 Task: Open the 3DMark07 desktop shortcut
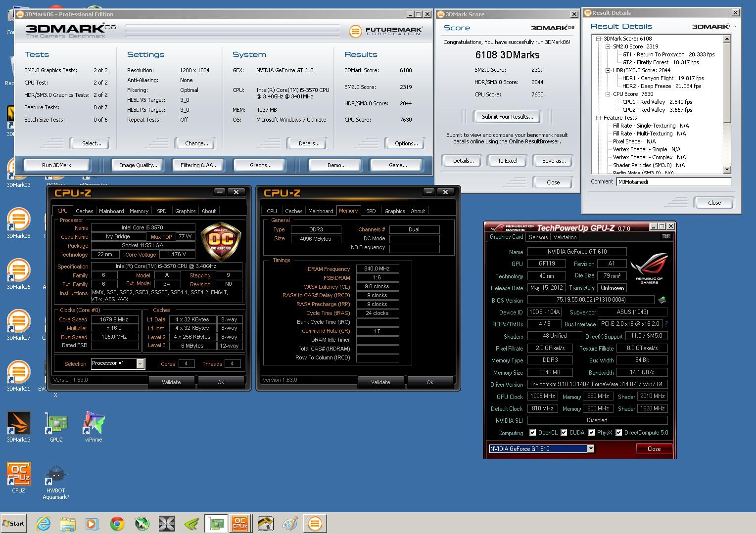(18, 325)
